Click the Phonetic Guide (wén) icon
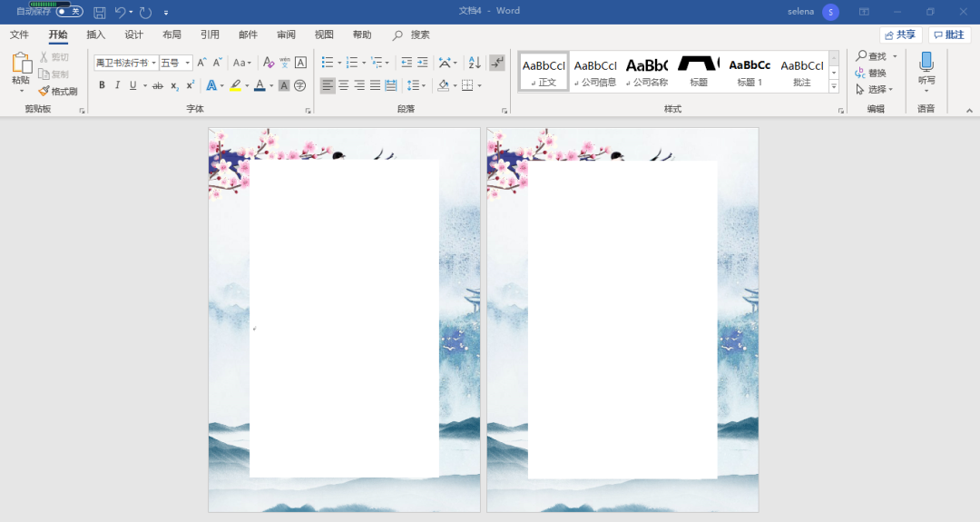980x522 pixels. coord(285,63)
